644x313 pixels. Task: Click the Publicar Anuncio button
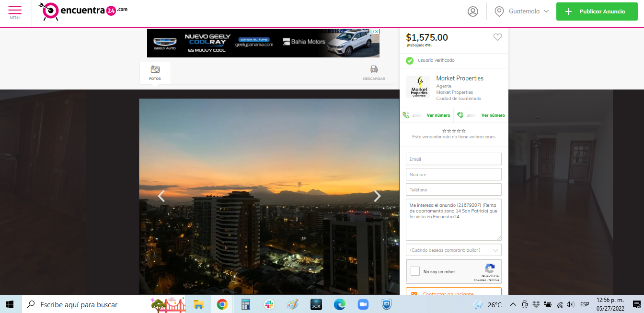[597, 11]
